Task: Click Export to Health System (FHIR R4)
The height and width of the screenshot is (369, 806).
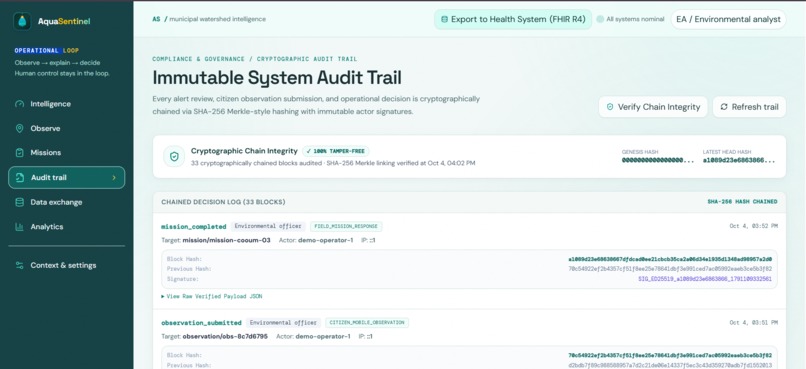Action: 513,20
